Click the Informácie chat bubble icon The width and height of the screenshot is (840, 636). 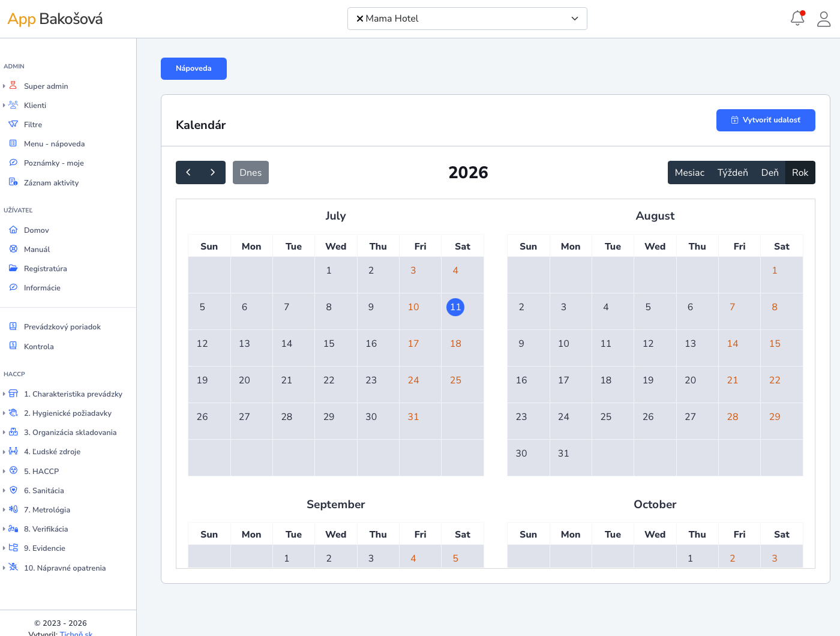(13, 287)
